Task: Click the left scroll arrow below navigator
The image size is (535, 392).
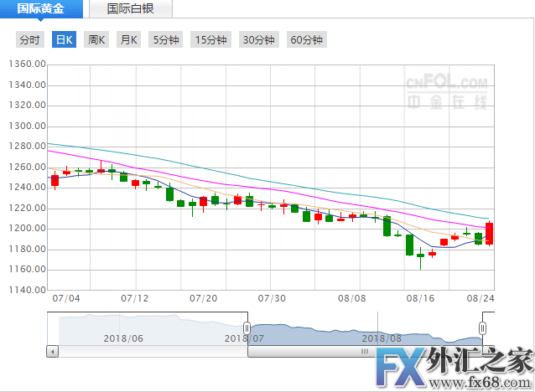Action: (x=53, y=352)
